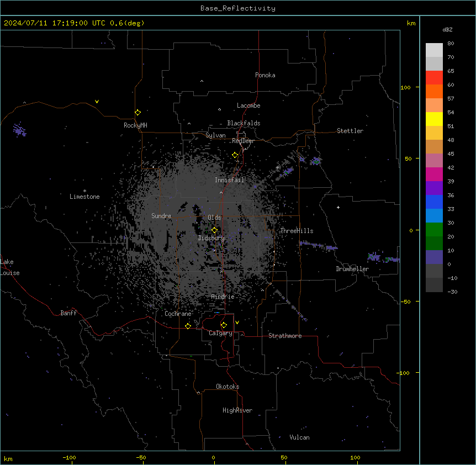Click the yellow diamond marker south of RedDeer

click(x=235, y=155)
